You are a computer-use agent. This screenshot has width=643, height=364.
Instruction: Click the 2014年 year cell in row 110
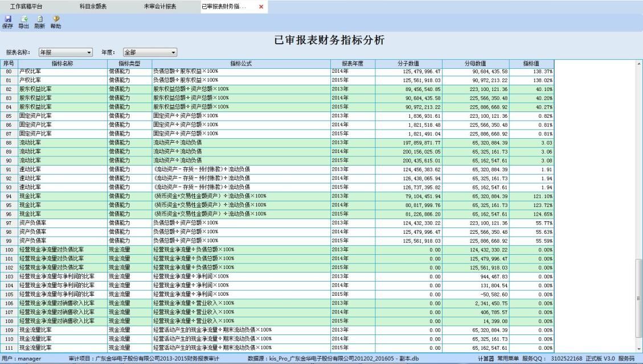[x=353, y=339]
